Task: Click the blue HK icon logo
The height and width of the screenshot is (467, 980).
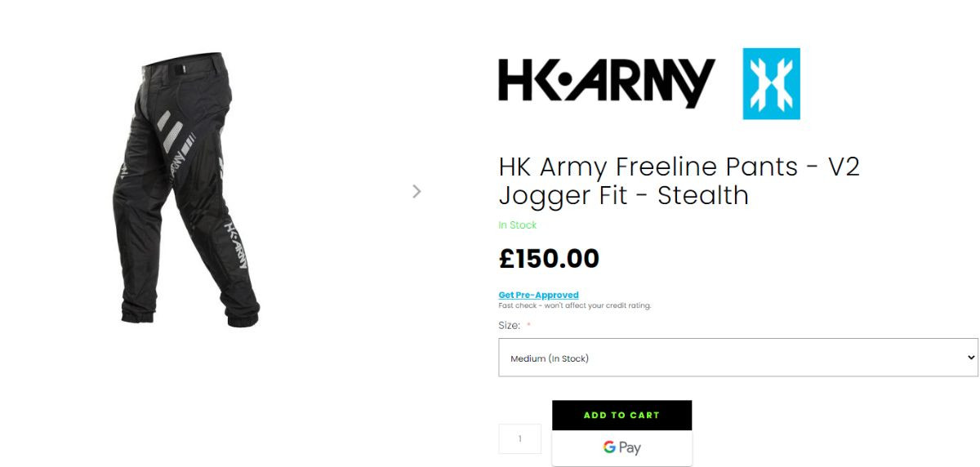Action: tap(771, 84)
